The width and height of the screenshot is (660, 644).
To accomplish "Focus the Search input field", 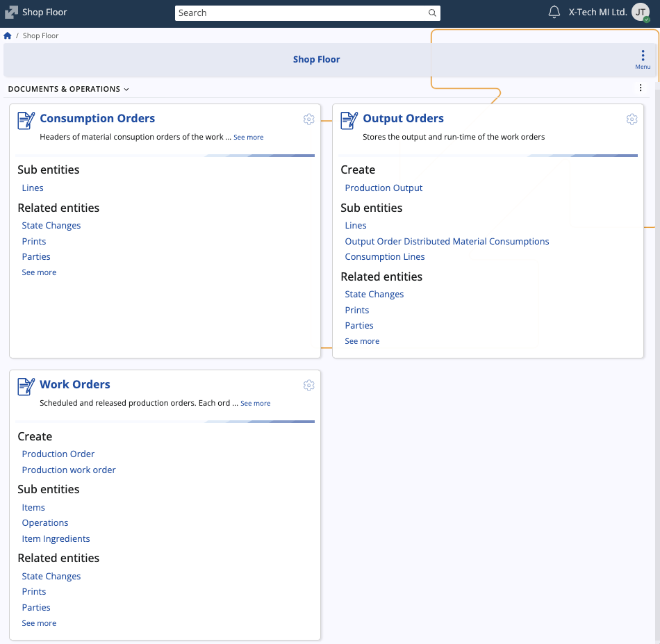I will [299, 13].
